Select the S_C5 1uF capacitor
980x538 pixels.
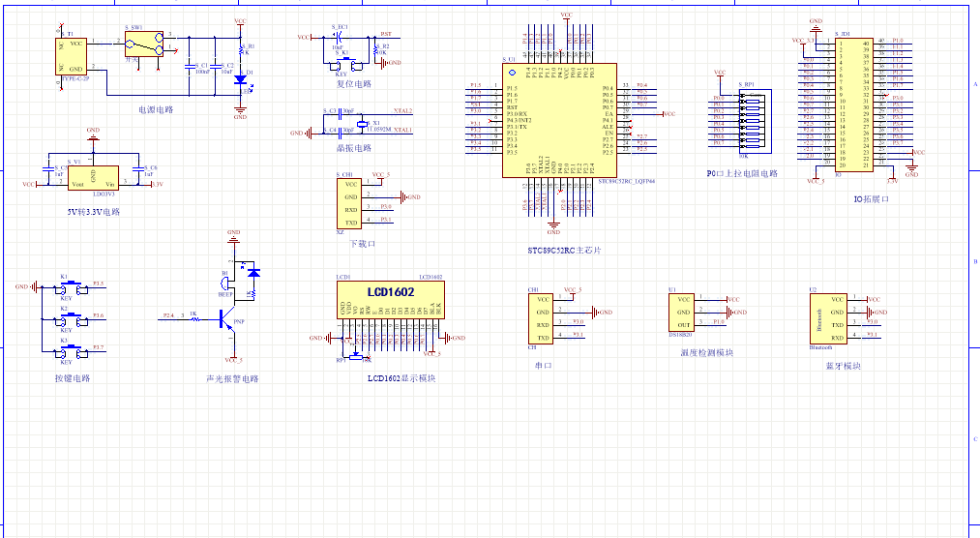48,168
